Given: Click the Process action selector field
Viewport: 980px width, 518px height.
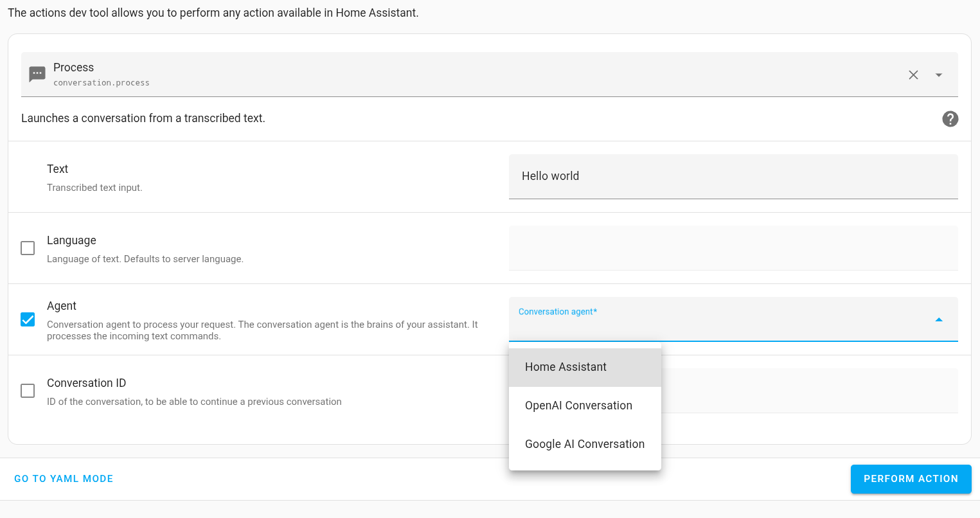Looking at the screenshot, I should [x=489, y=75].
